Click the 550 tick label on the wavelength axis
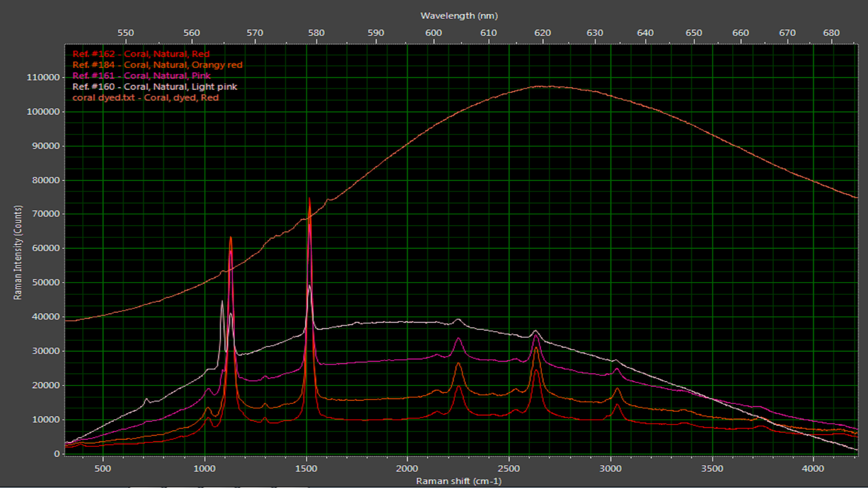 (126, 33)
